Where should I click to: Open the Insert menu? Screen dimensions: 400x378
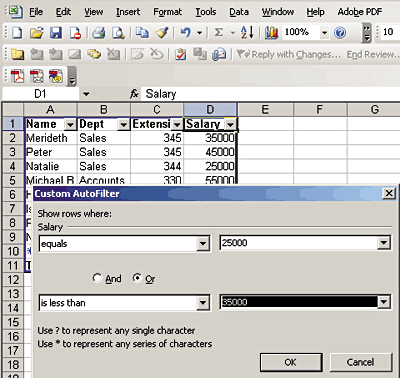coord(128,12)
